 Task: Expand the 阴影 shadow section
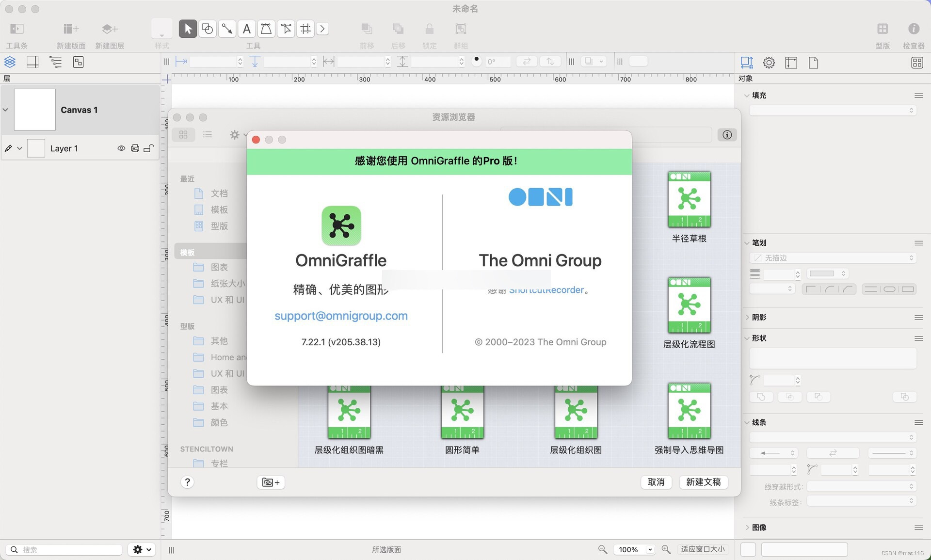click(747, 318)
